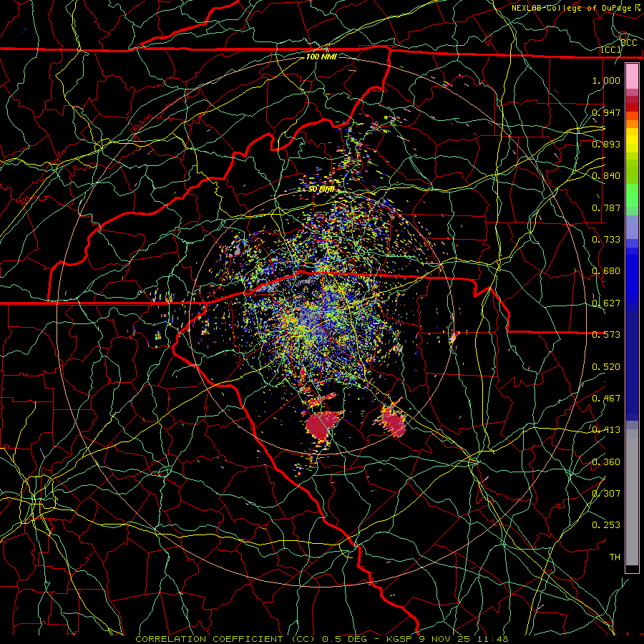The height and width of the screenshot is (644, 644).
Task: Click the 0.787 scale value
Action: pyautogui.click(x=606, y=208)
